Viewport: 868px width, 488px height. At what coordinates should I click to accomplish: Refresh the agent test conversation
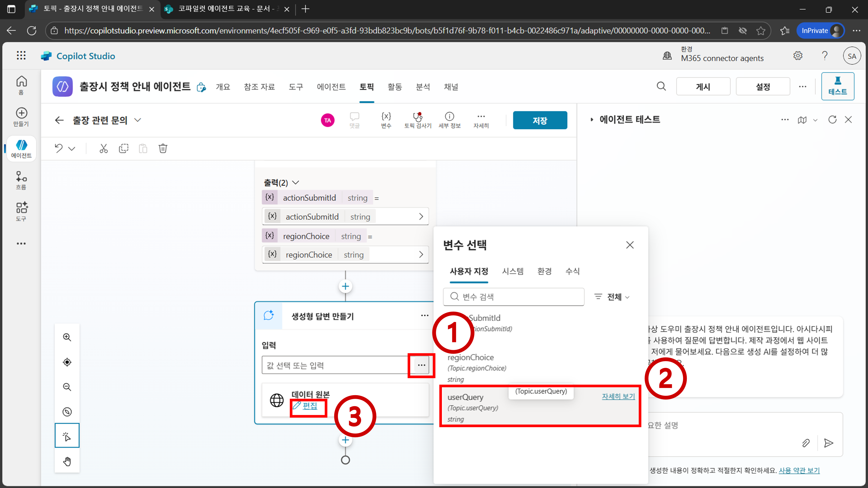click(832, 120)
